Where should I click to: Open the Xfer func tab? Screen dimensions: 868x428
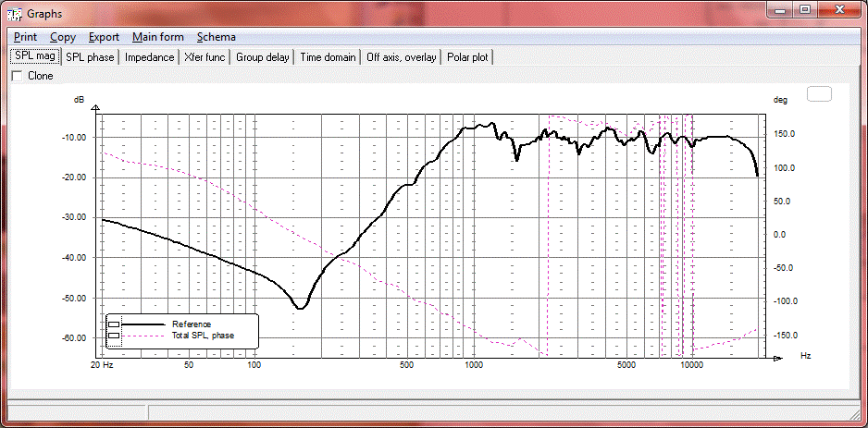tap(205, 57)
